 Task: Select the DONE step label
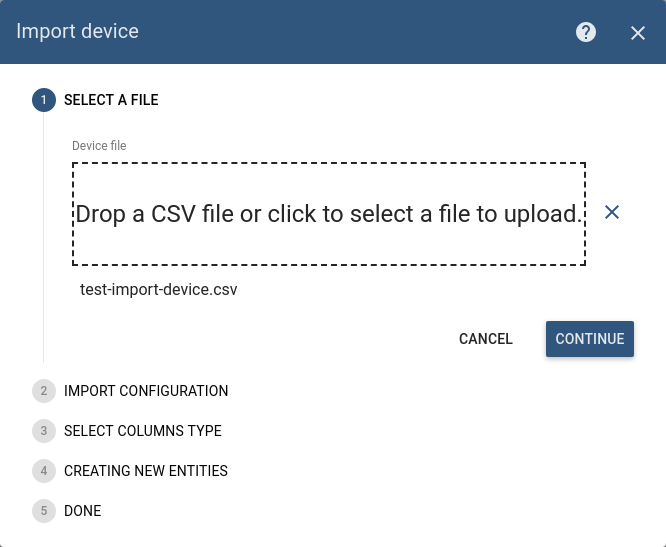[82, 510]
